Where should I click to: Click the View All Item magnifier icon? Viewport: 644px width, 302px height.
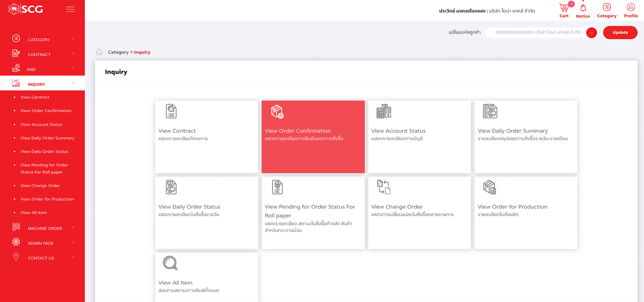click(x=170, y=263)
